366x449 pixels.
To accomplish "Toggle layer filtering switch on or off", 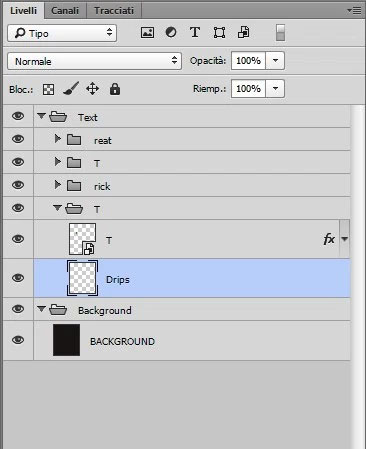I will [x=280, y=33].
